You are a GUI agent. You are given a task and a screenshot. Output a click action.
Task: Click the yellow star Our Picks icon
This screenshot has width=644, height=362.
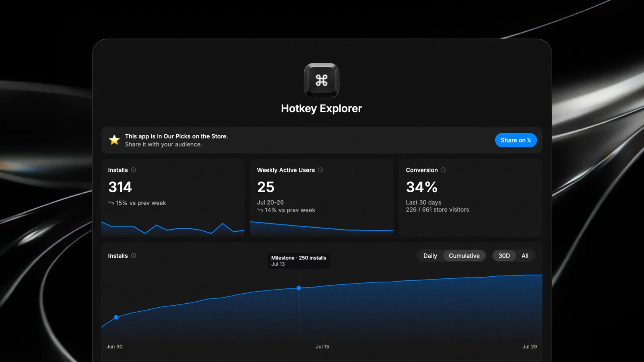coord(114,140)
